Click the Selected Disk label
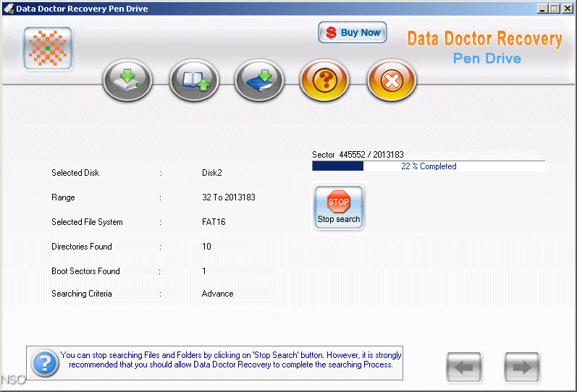 (75, 172)
